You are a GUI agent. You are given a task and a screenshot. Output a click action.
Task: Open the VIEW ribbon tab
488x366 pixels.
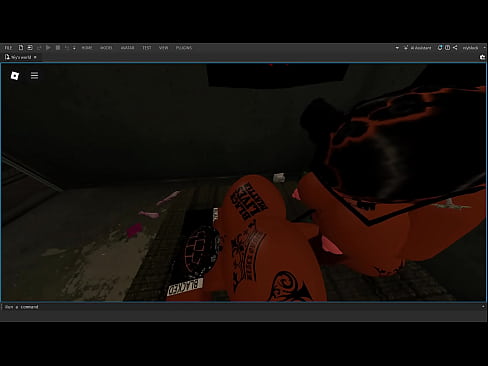[x=163, y=48]
